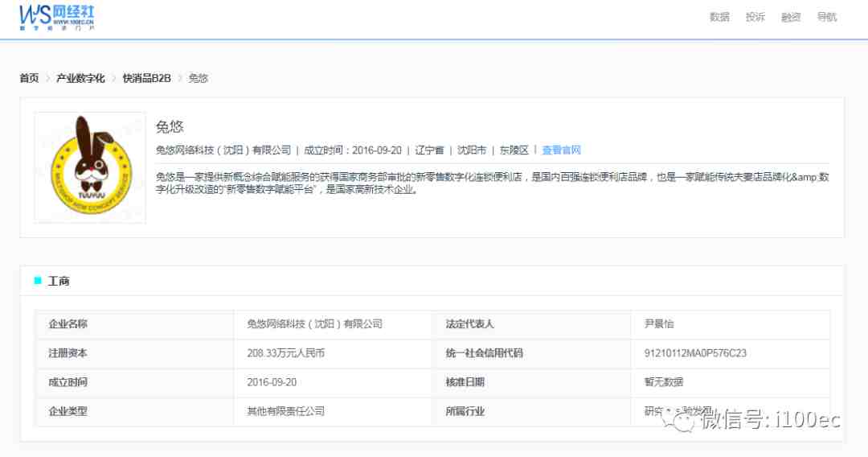Open the 数据 nav menu
The height and width of the screenshot is (457, 868).
(x=719, y=17)
